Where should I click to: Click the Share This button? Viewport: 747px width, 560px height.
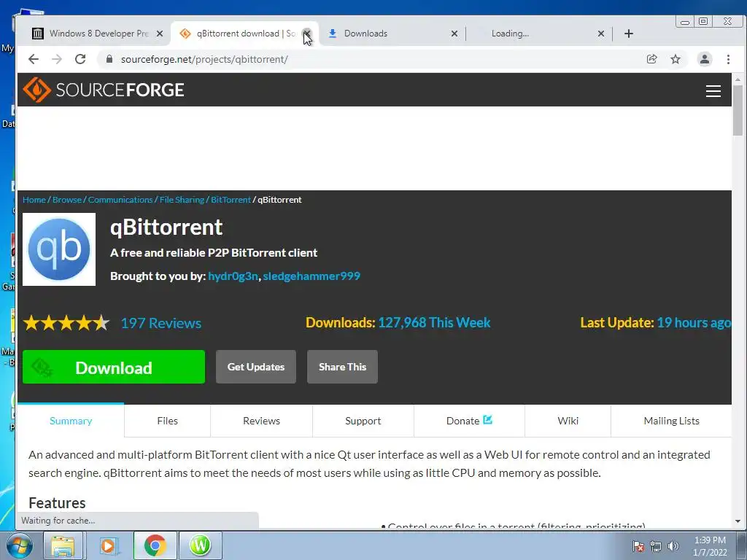coord(343,367)
